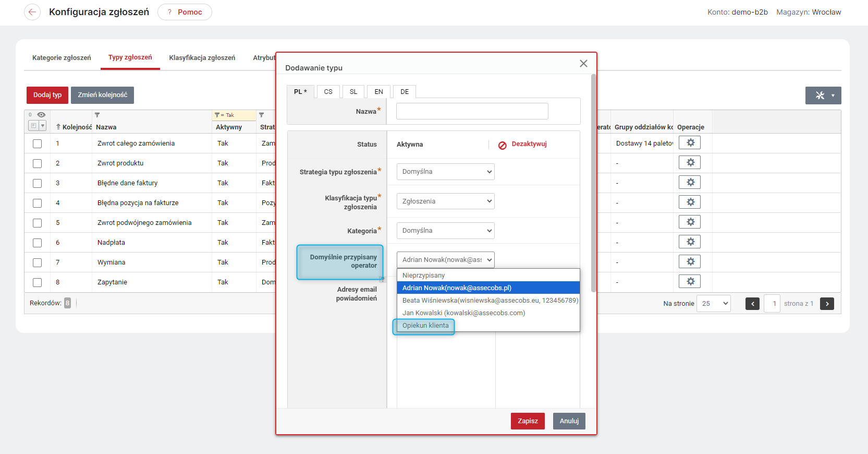Open gear operations for Wymiana row
The height and width of the screenshot is (454, 868).
tap(690, 262)
